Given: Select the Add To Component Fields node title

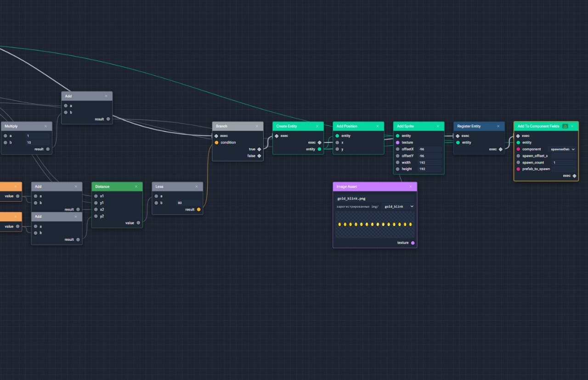Looking at the screenshot, I should point(538,126).
